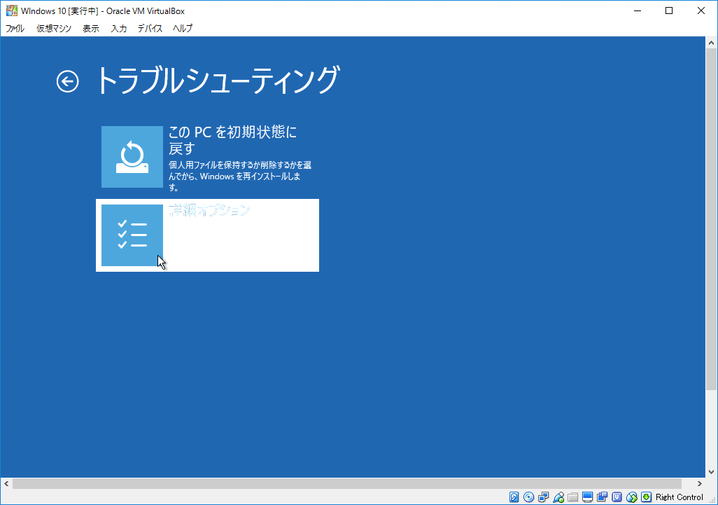
Task: Click the Right Control host key label
Action: 679,497
